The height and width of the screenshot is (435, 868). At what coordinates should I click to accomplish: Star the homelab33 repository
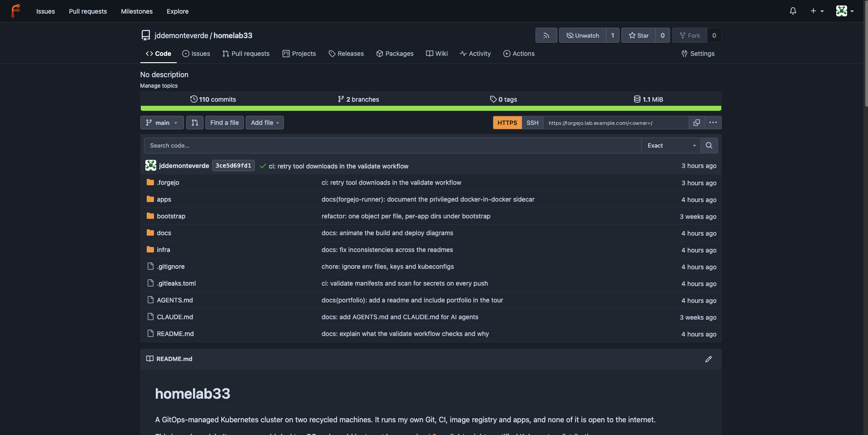click(639, 35)
